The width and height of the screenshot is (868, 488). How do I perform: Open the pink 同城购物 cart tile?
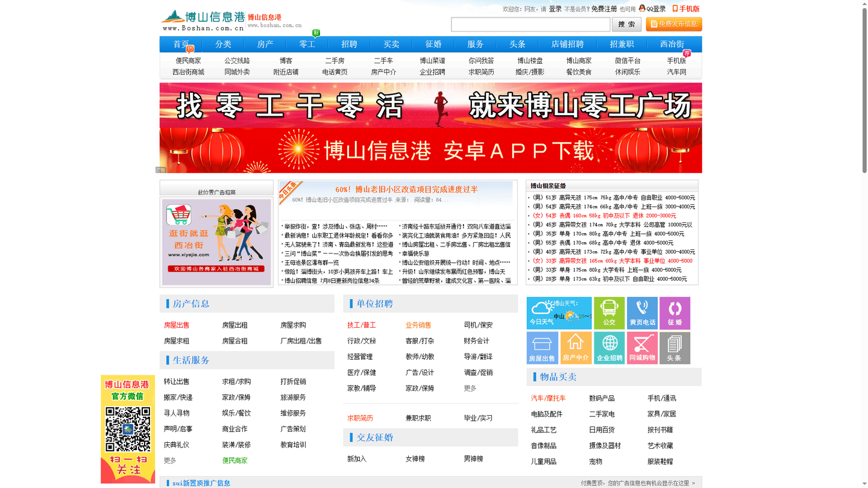pos(642,348)
